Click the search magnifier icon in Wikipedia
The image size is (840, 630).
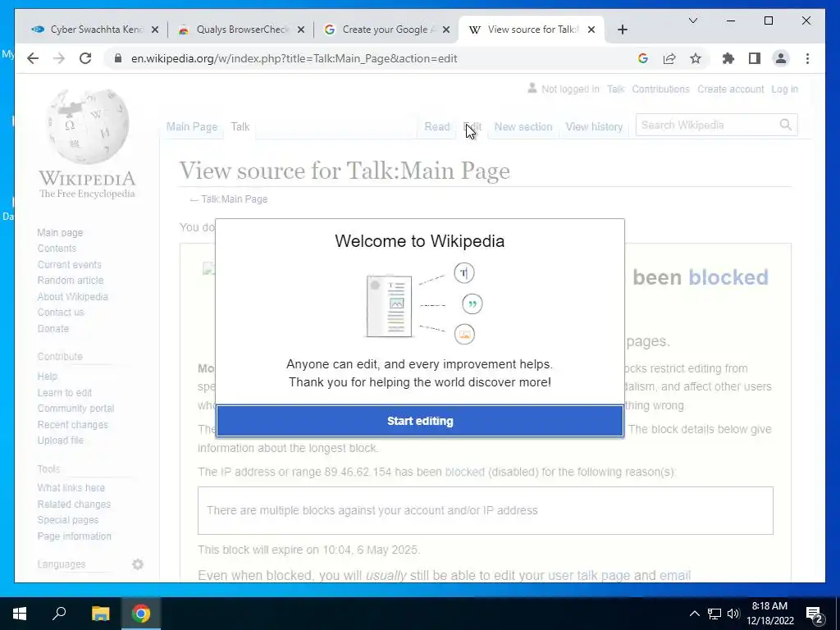pyautogui.click(x=785, y=125)
